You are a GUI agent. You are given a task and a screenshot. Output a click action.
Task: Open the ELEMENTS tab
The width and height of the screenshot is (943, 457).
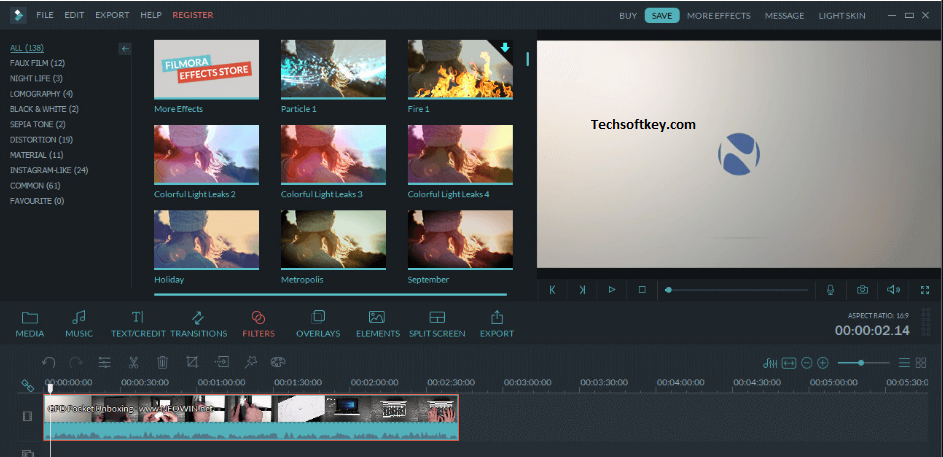[378, 324]
